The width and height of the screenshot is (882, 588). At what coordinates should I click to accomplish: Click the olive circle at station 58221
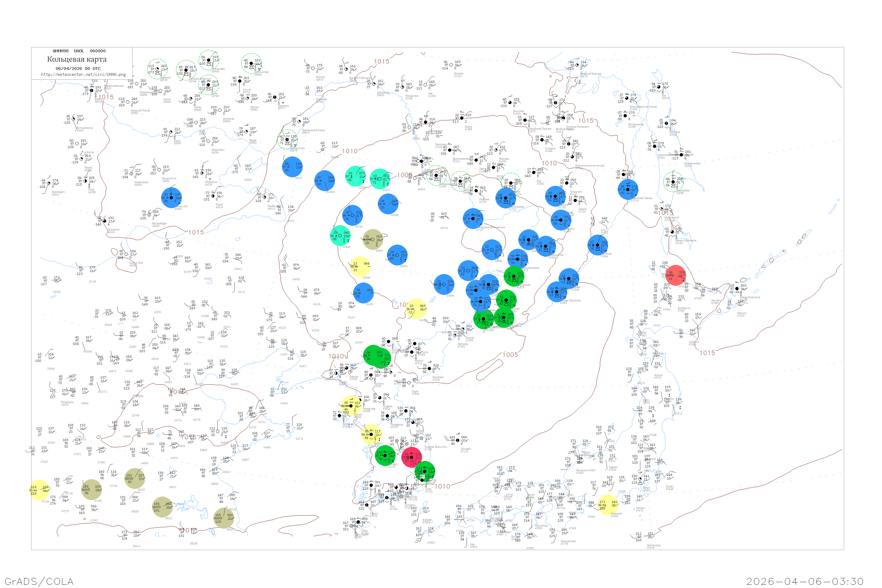tap(162, 507)
